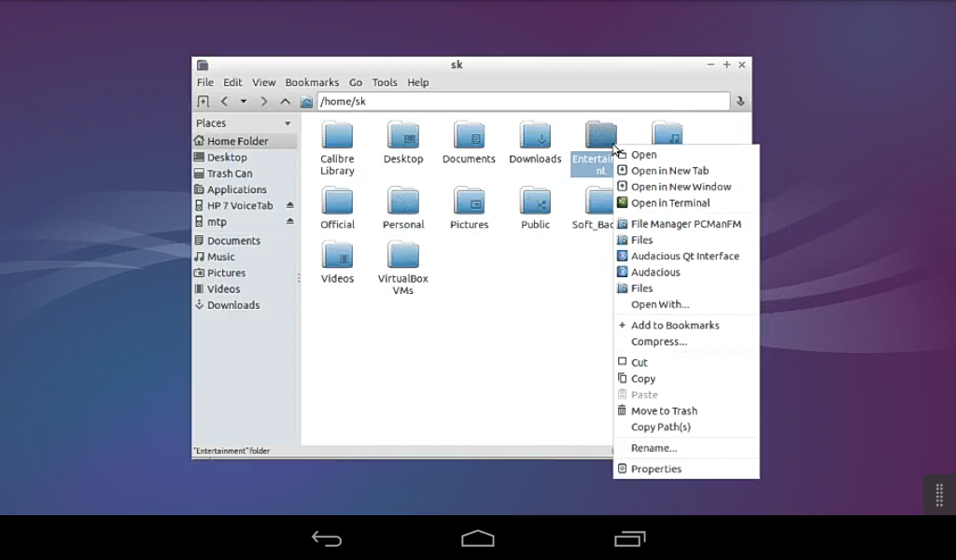Image resolution: width=956 pixels, height=560 pixels.
Task: Open Properties from the context menu
Action: coord(686,469)
